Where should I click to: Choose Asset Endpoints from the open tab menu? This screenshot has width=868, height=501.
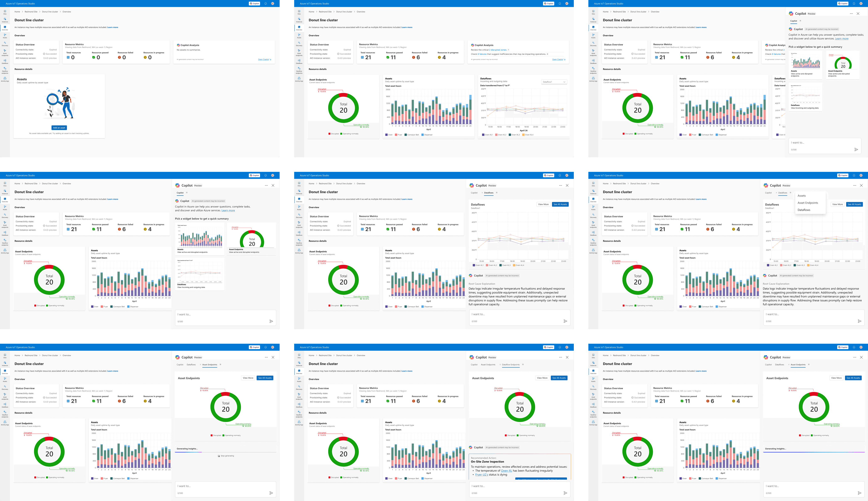point(808,203)
